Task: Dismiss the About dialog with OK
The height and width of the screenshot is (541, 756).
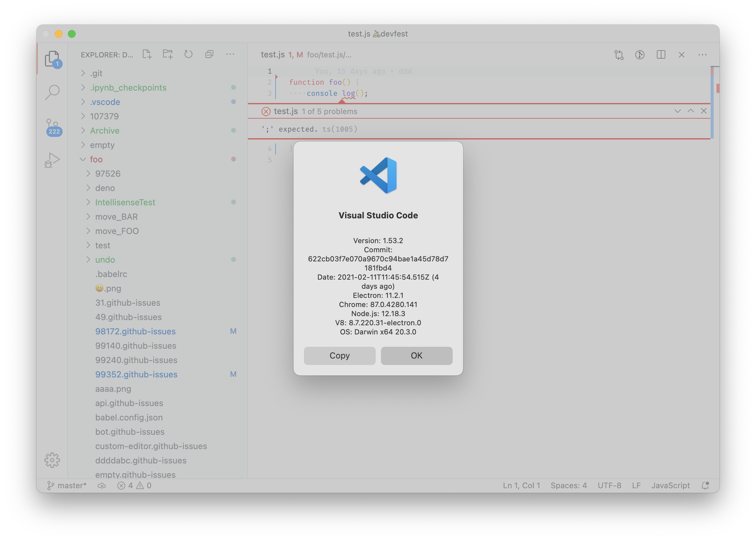Action: (416, 356)
